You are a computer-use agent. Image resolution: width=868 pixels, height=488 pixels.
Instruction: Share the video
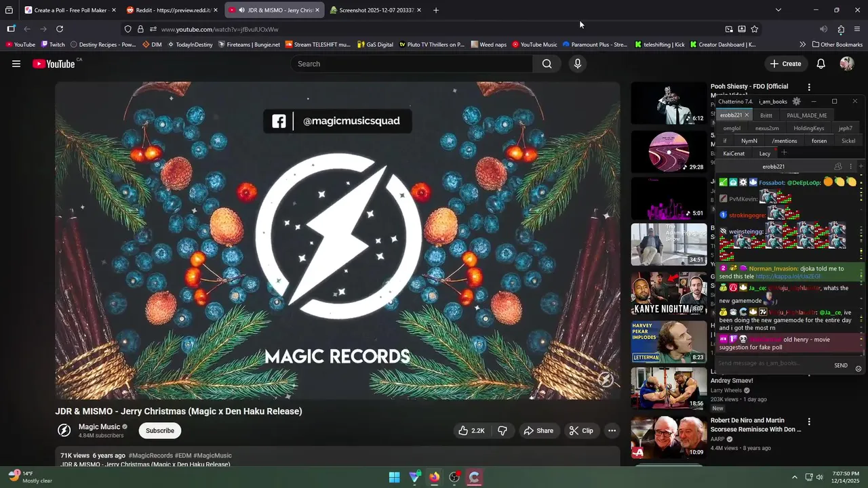[x=538, y=430]
